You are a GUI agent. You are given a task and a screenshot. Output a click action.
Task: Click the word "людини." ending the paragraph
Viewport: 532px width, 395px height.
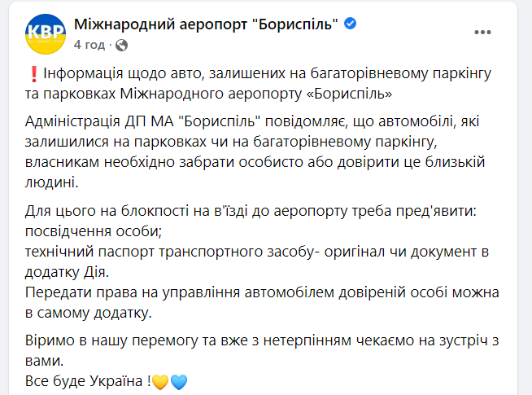(51, 182)
